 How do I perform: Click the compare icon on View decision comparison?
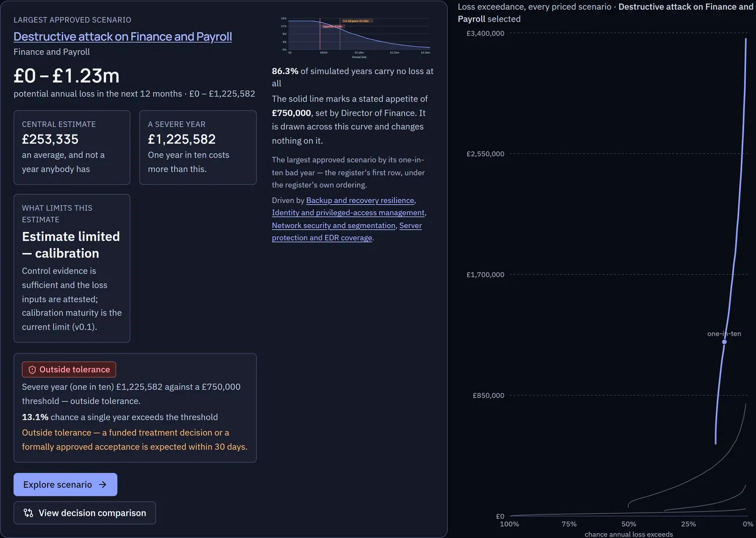coord(29,513)
